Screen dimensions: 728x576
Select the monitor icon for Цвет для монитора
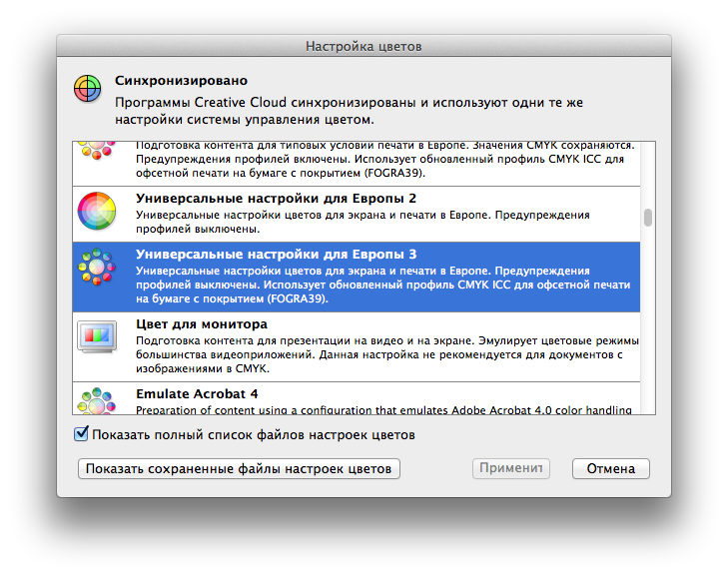pyautogui.click(x=97, y=336)
